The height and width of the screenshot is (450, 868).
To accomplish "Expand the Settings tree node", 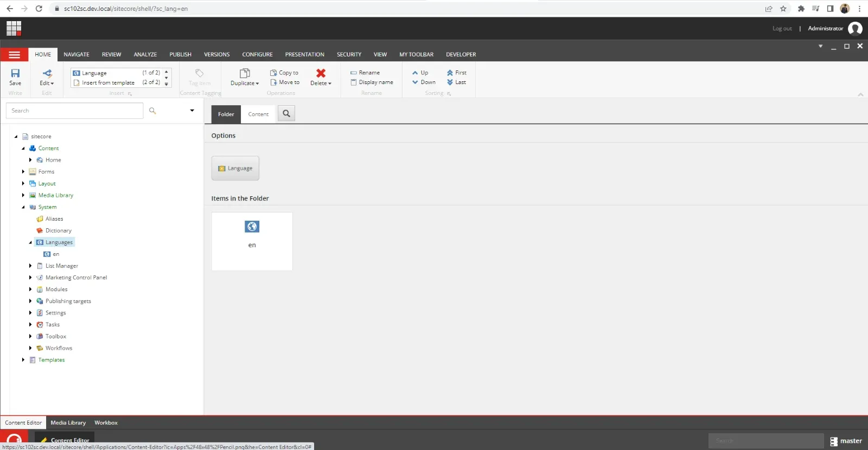I will coord(30,313).
